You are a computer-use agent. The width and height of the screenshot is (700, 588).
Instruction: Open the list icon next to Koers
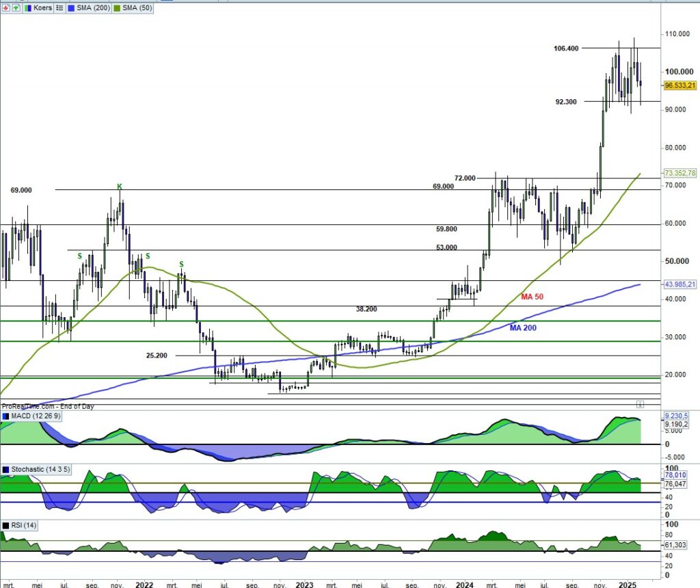(59, 8)
